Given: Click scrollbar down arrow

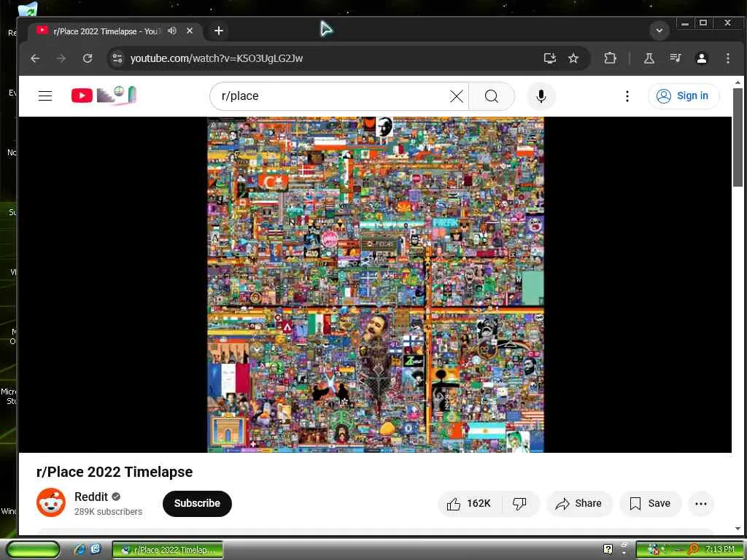Looking at the screenshot, I should (x=738, y=528).
